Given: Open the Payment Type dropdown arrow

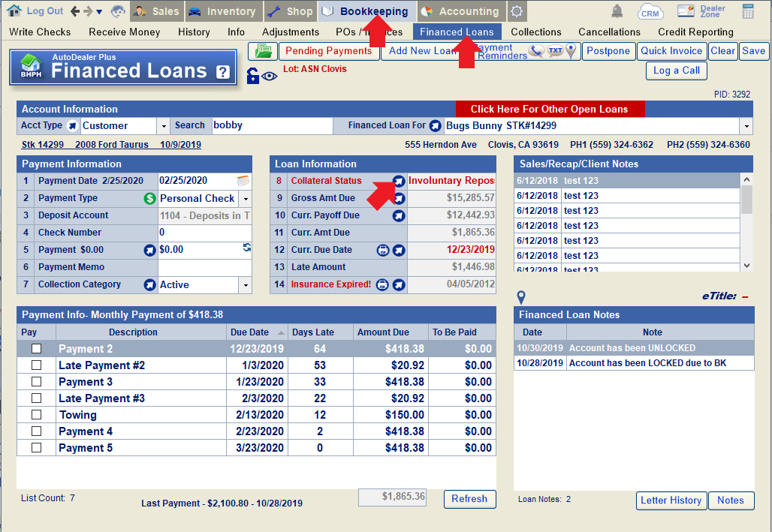Looking at the screenshot, I should (x=245, y=199).
